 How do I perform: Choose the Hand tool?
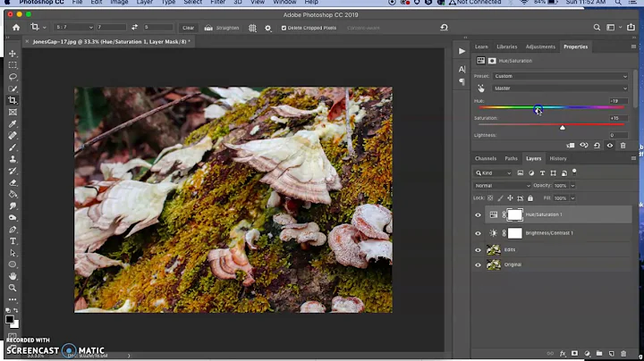point(13,276)
